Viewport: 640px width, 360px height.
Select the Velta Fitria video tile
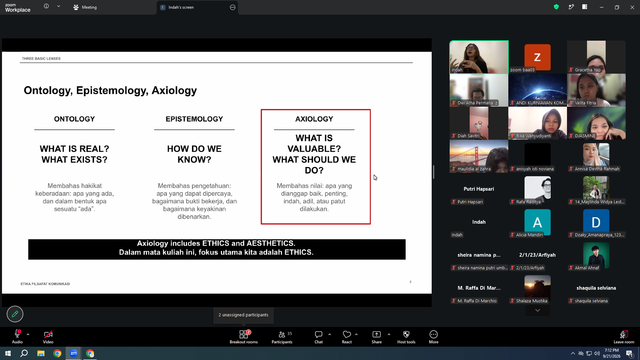pos(596,90)
